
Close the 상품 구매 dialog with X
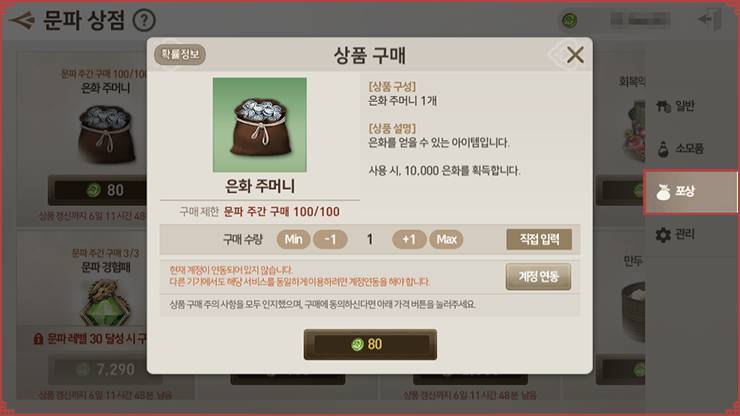[575, 55]
